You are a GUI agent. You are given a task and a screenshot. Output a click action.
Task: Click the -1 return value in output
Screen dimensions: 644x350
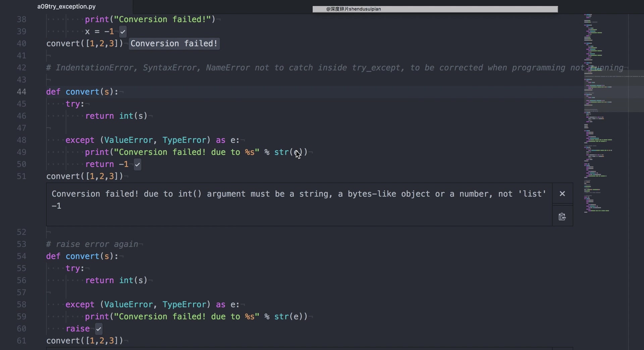56,206
